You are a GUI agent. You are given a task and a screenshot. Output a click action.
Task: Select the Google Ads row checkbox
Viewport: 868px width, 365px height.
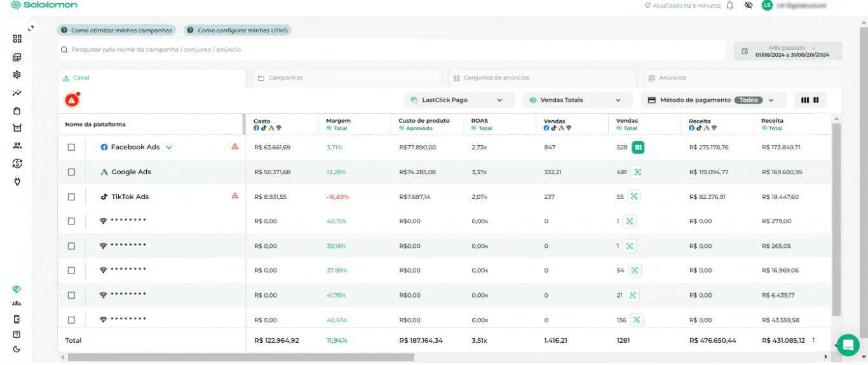[71, 172]
